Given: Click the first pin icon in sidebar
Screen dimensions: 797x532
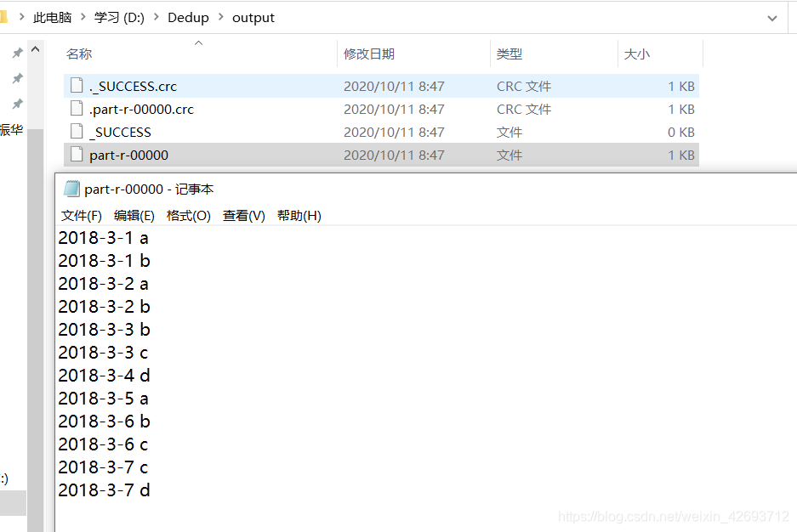Looking at the screenshot, I should coord(18,53).
